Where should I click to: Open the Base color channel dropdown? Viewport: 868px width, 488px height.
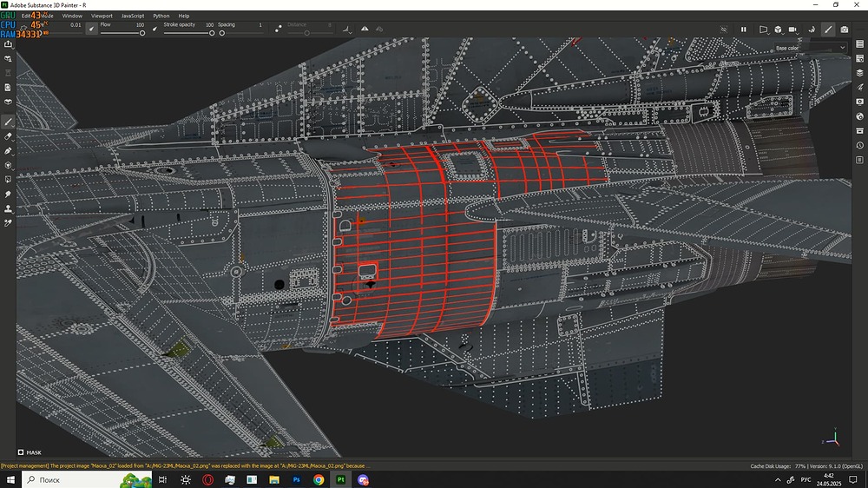point(811,48)
